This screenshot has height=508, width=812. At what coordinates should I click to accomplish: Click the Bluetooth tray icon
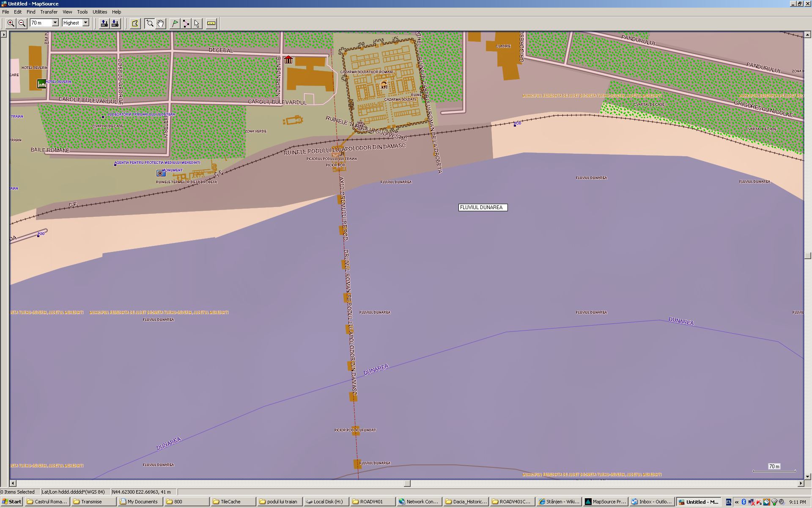(744, 502)
